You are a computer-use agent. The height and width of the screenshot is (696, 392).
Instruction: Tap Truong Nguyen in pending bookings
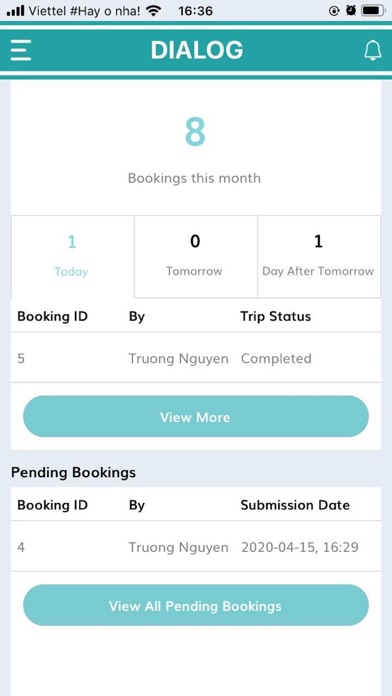click(x=178, y=547)
